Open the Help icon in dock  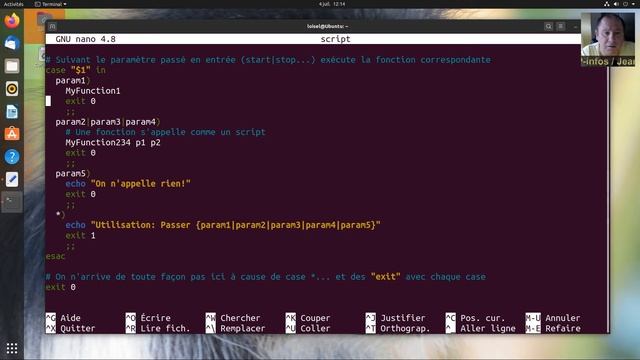[12, 157]
